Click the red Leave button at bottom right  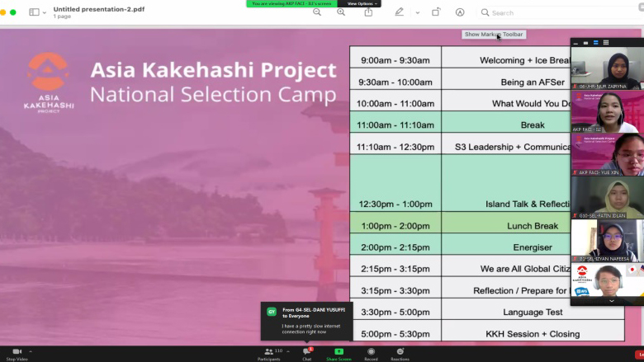coord(640,355)
